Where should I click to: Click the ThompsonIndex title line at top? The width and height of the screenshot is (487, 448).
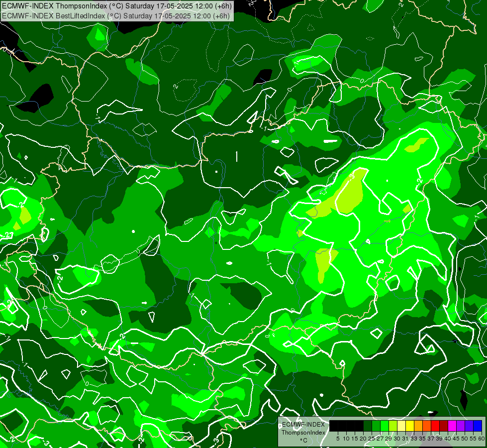[117, 6]
